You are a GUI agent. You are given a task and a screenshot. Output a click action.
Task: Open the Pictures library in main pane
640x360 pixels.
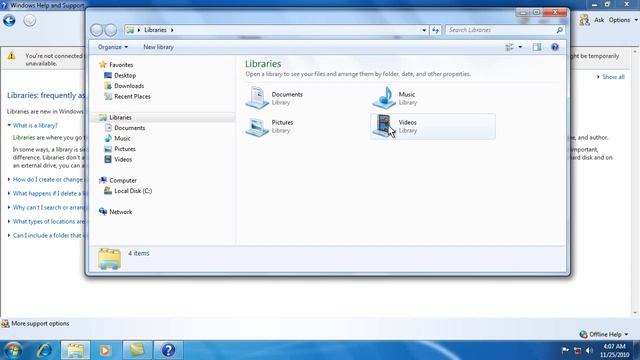[x=270, y=127]
